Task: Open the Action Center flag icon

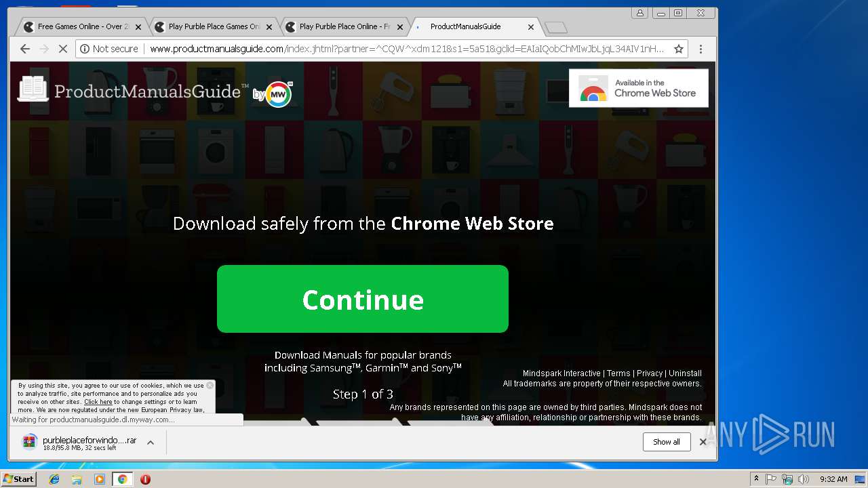Action: coord(771,479)
